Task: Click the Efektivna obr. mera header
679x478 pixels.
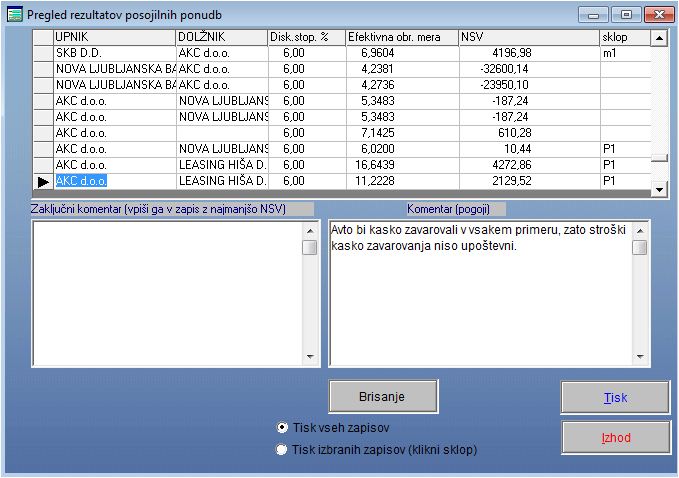Action: 401,37
